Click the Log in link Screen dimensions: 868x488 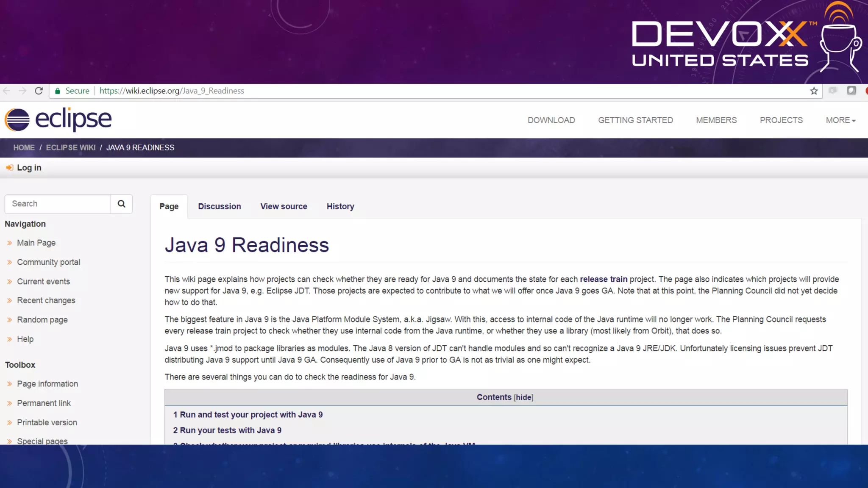coord(29,168)
